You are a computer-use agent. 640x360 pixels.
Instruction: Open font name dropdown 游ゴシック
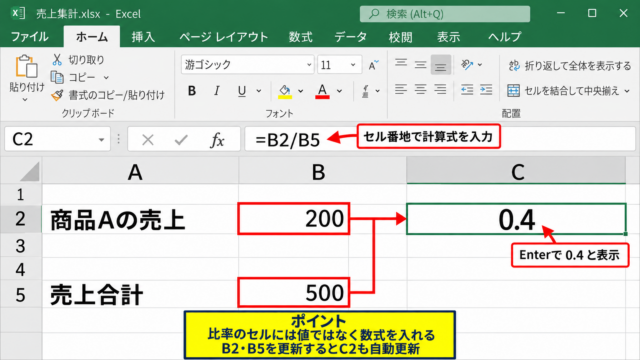[x=309, y=64]
